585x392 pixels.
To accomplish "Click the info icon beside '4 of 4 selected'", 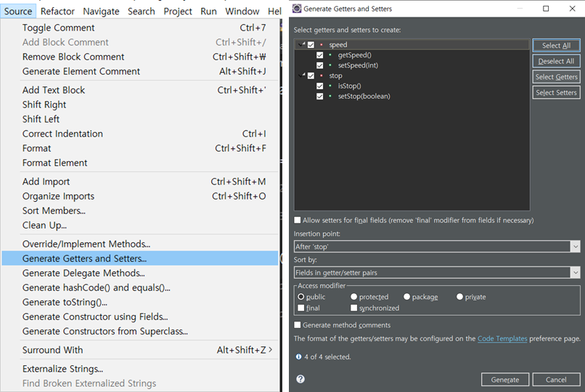I will point(298,356).
